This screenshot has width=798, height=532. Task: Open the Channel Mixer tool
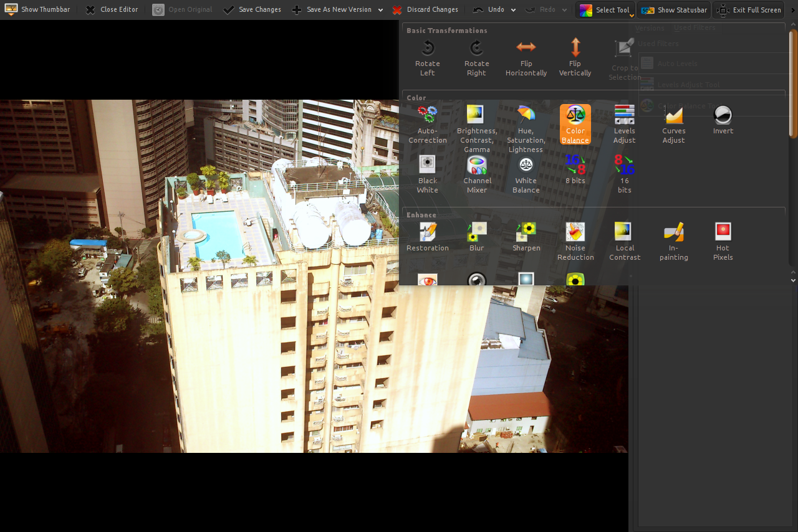pyautogui.click(x=477, y=174)
